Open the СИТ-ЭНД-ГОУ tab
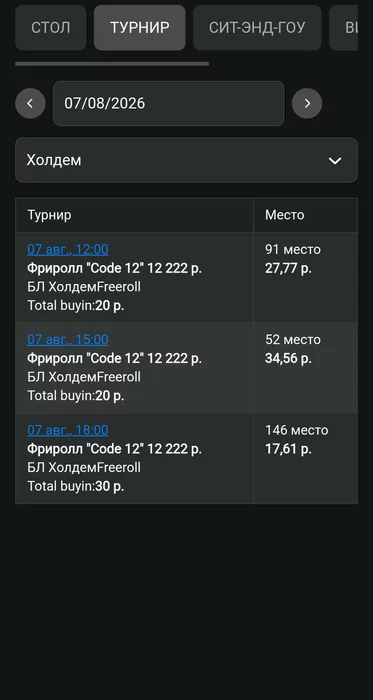 click(257, 28)
